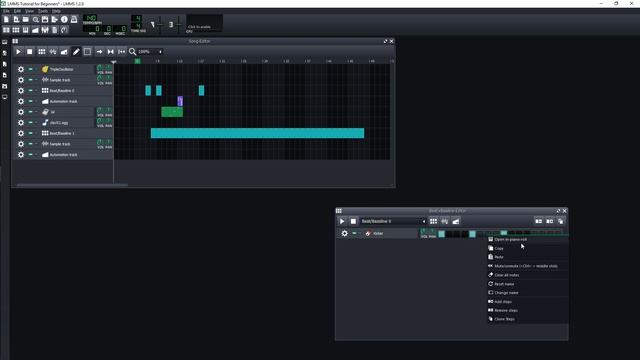Viewport: 640px width, 360px height.
Task: Click the TripleOscillator track name button
Action: click(x=67, y=69)
